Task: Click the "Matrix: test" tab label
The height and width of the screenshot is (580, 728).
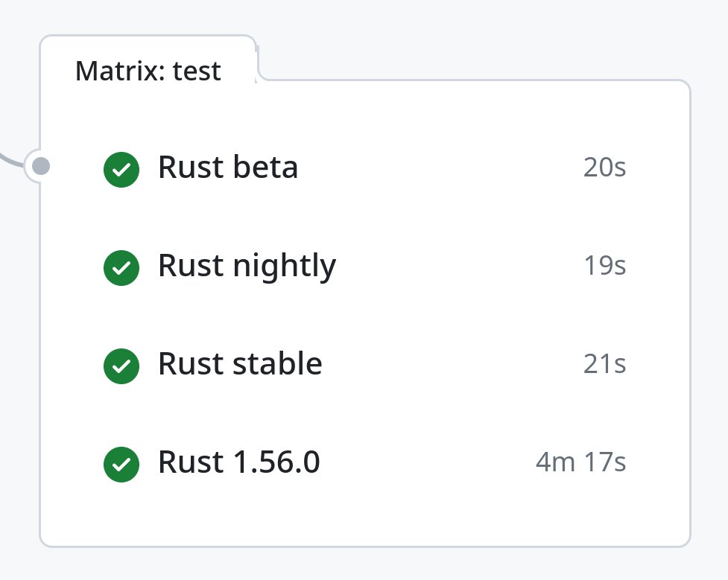Action: coord(148,71)
